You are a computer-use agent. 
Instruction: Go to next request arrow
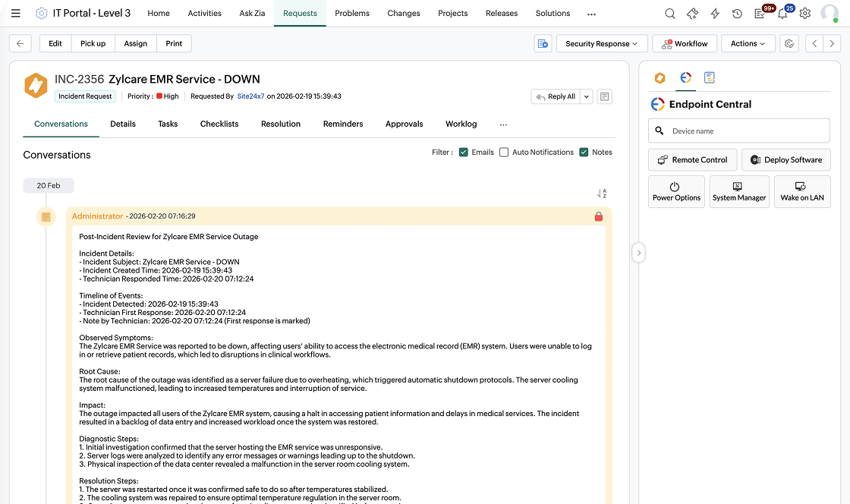pyautogui.click(x=832, y=43)
